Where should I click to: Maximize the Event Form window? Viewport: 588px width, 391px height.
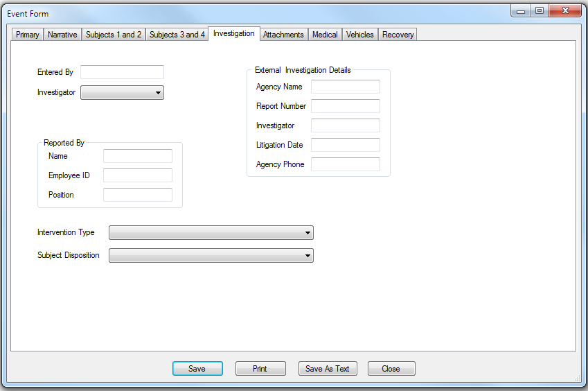(540, 10)
